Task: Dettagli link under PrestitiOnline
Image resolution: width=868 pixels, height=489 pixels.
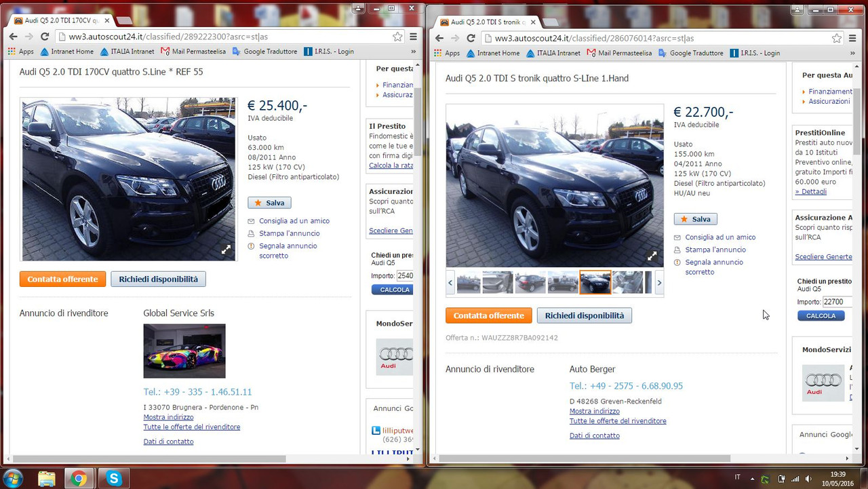Action: click(810, 191)
